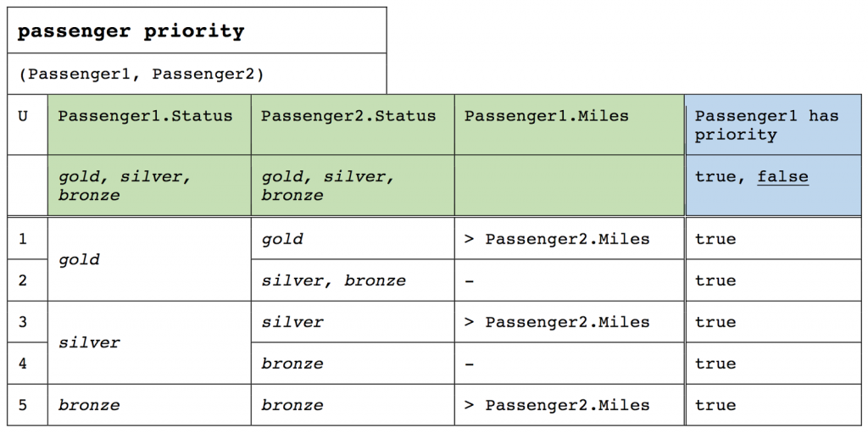Select the 'Passenger1 has priority' output header
This screenshot has height=433, width=868.
tap(773, 125)
